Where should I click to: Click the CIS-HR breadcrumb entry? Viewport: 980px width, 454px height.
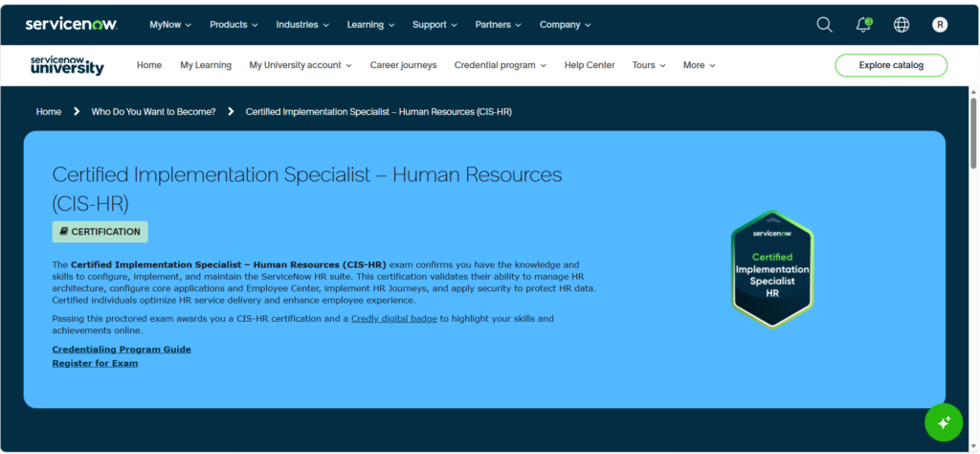point(379,112)
